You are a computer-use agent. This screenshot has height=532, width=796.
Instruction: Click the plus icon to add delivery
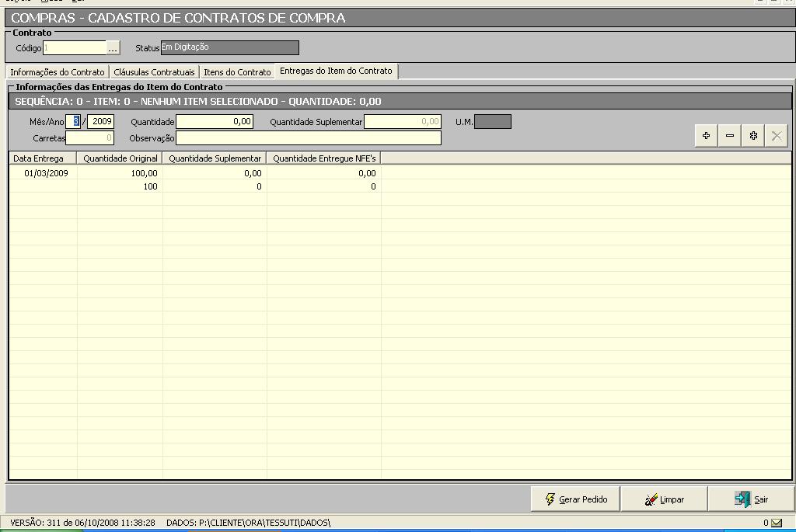[706, 136]
